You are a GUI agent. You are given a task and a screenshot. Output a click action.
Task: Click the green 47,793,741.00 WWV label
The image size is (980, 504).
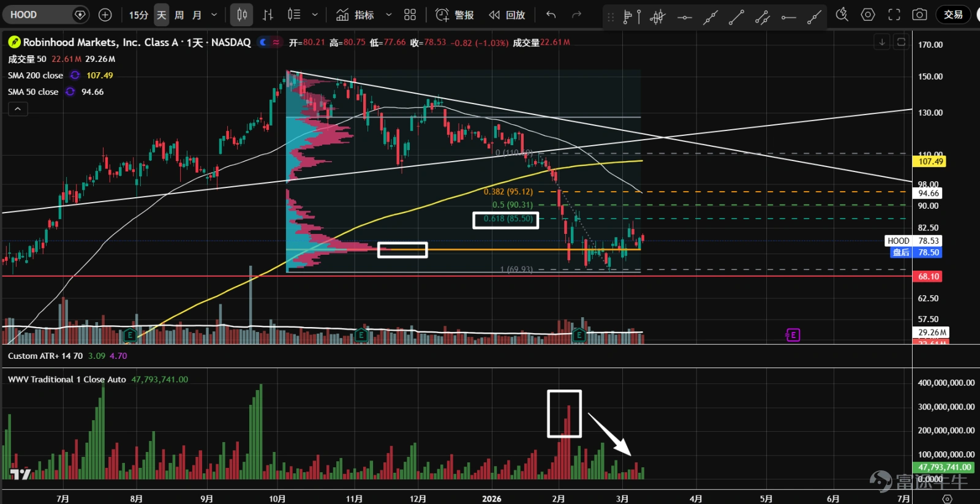[x=944, y=467]
